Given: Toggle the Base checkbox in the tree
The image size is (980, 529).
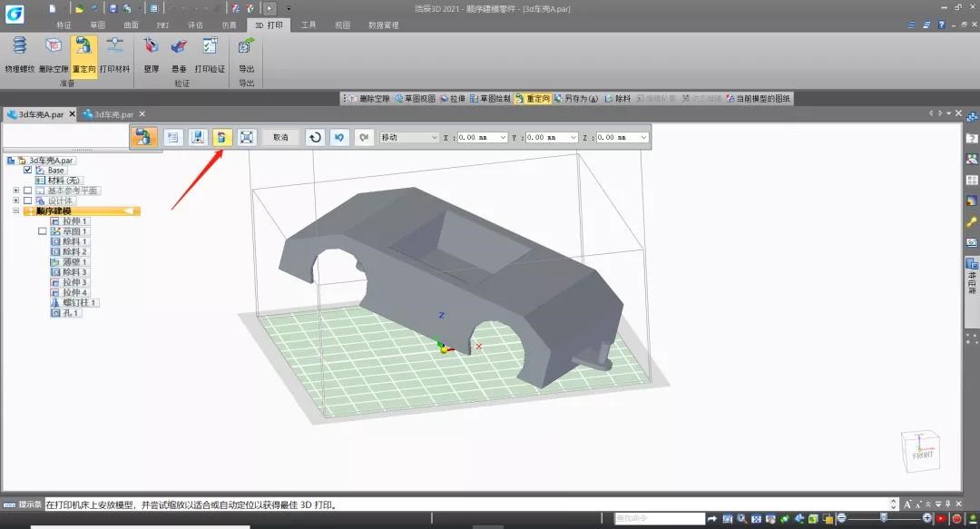Looking at the screenshot, I should (x=27, y=170).
